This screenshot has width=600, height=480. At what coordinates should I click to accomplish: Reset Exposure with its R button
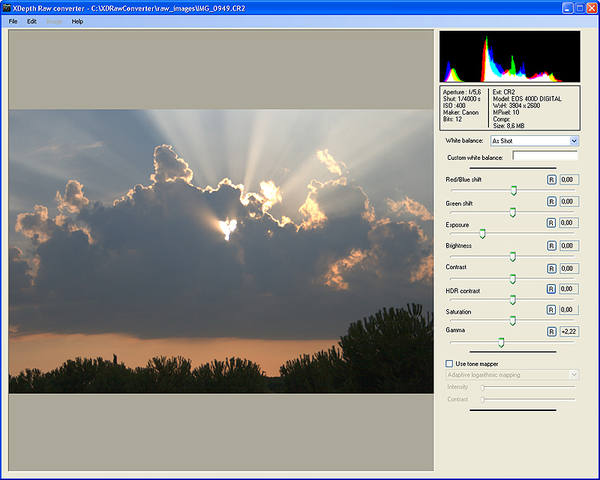coord(551,224)
